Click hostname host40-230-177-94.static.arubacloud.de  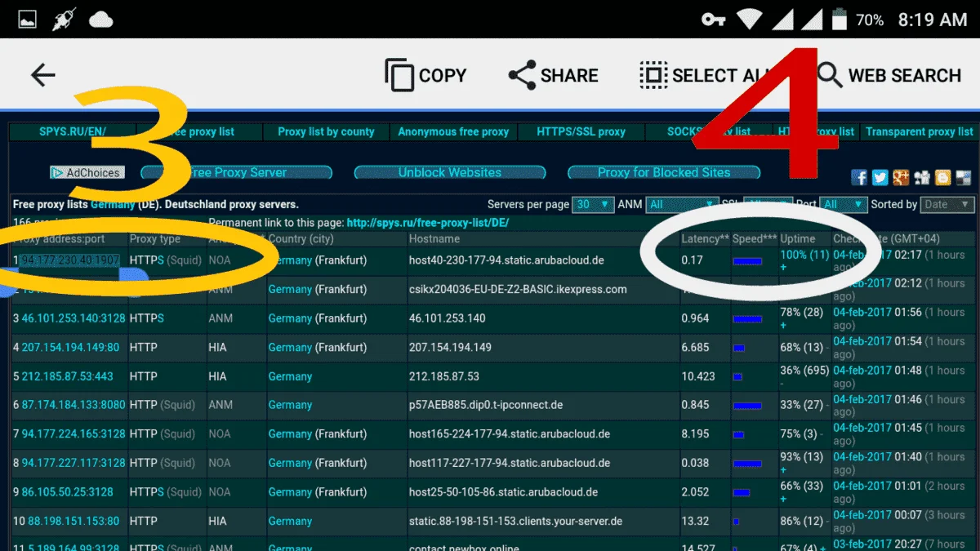click(506, 260)
